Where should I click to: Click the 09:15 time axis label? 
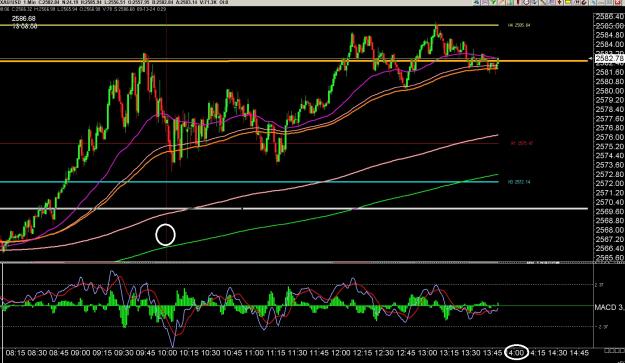(x=102, y=353)
